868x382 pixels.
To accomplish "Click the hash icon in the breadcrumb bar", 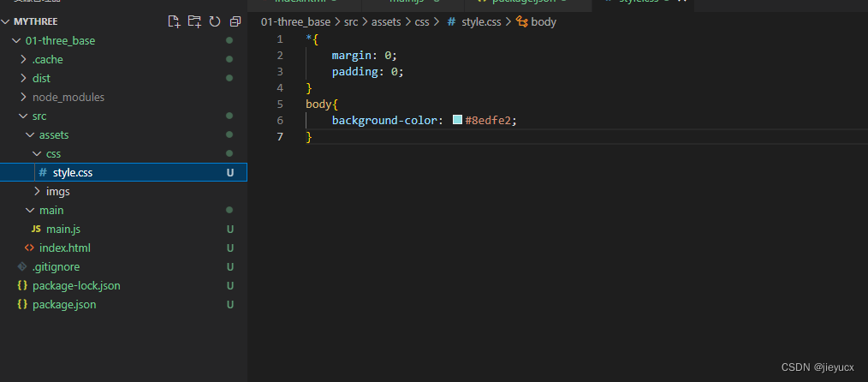I will coord(451,22).
